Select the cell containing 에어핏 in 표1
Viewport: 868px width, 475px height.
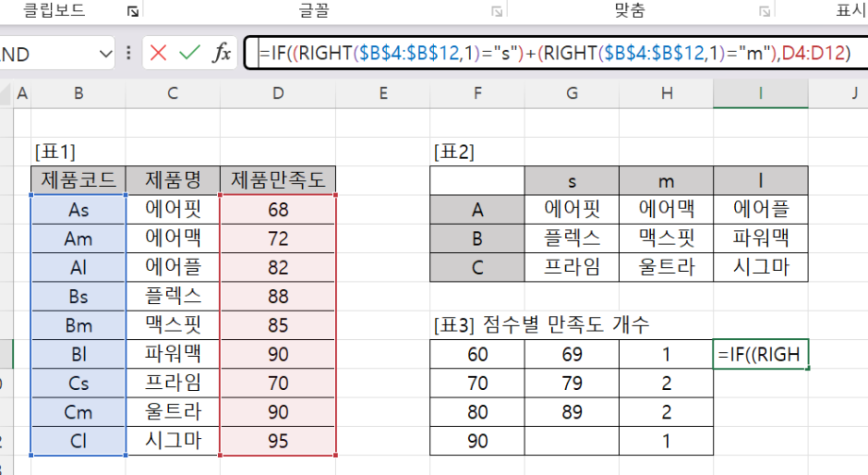point(172,209)
